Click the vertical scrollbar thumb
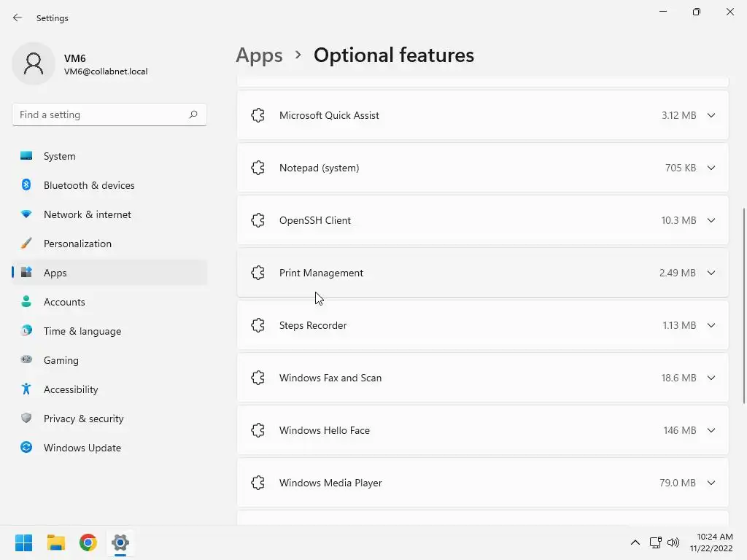This screenshot has width=747, height=560. [x=743, y=306]
